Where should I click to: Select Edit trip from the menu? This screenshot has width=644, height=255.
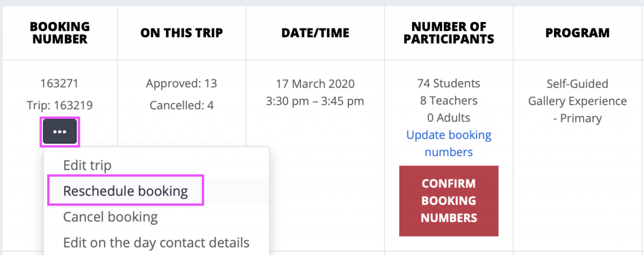point(87,165)
